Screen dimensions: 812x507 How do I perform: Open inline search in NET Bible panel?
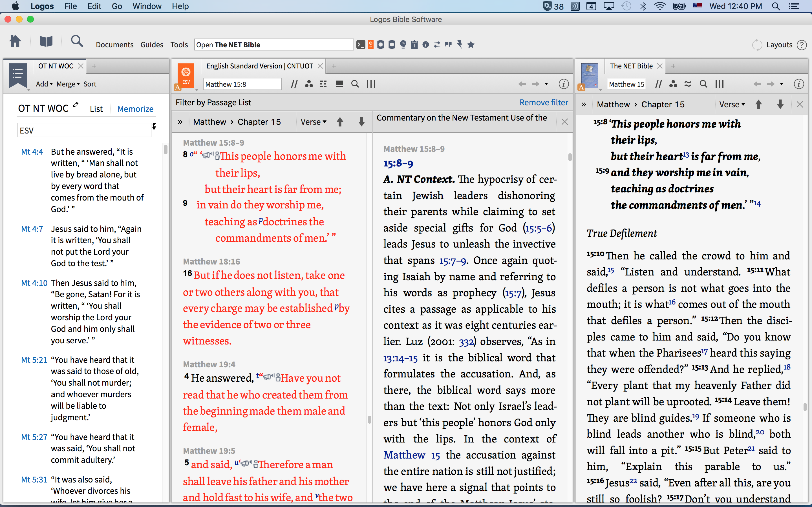tap(703, 84)
